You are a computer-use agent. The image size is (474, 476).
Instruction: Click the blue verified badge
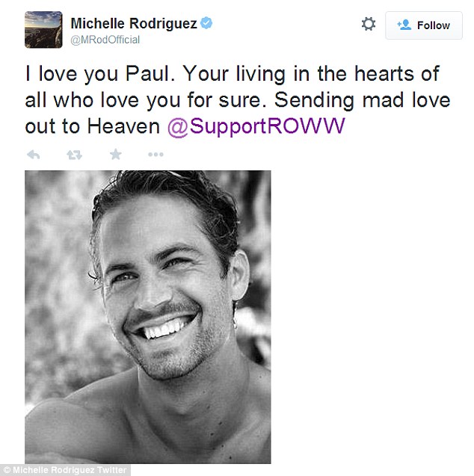(x=206, y=23)
